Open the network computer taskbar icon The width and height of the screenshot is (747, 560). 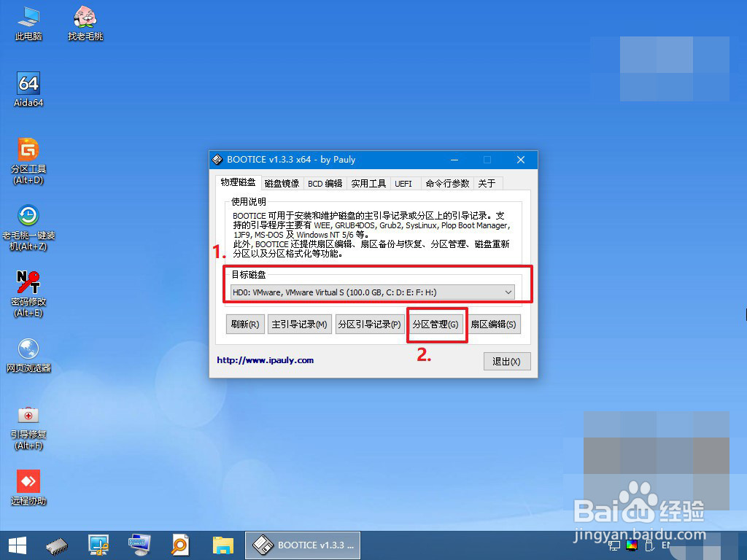pyautogui.click(x=98, y=545)
